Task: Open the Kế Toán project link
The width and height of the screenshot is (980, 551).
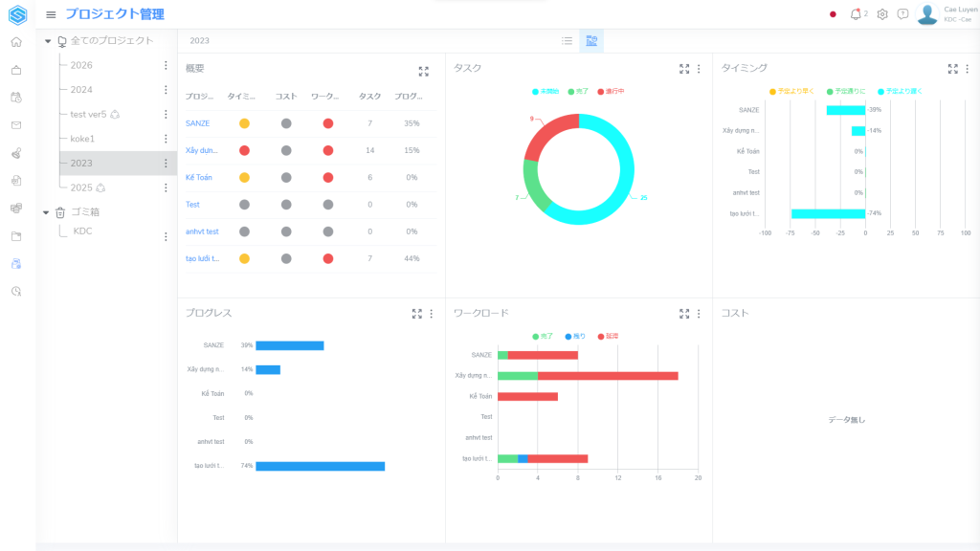Action: [199, 178]
